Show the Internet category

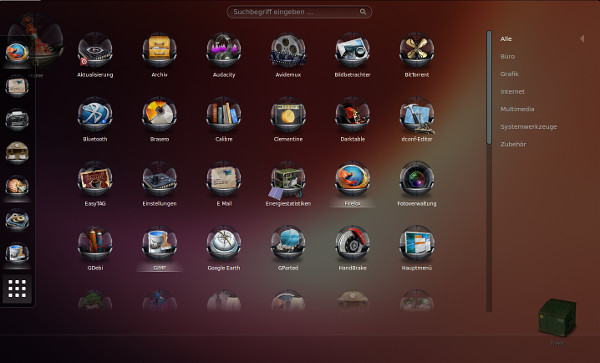point(512,91)
